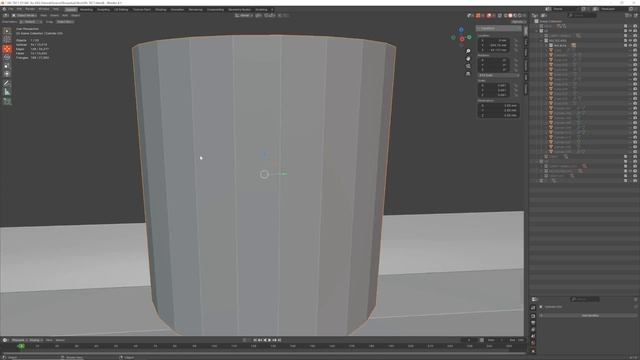Select the Add Cube tool
The image size is (640, 360).
pos(7,101)
